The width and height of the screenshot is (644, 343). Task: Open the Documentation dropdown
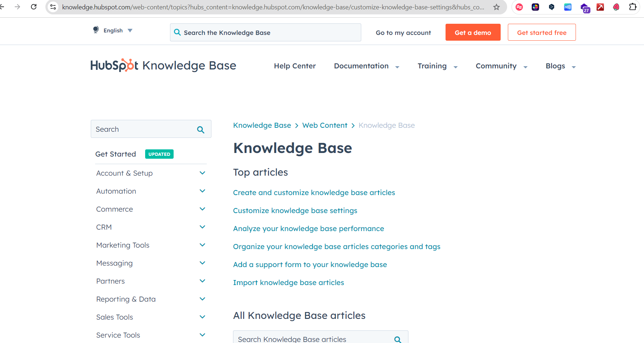coord(366,66)
